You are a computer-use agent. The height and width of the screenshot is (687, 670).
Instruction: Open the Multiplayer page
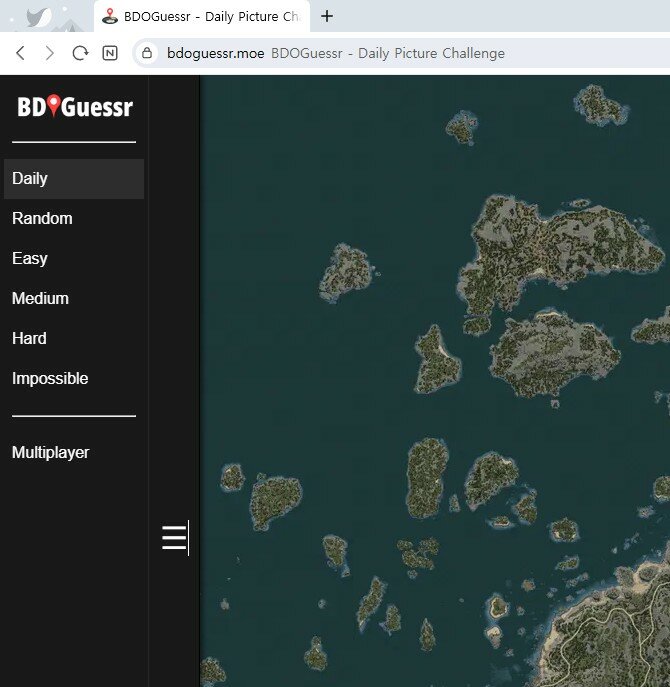point(74,453)
